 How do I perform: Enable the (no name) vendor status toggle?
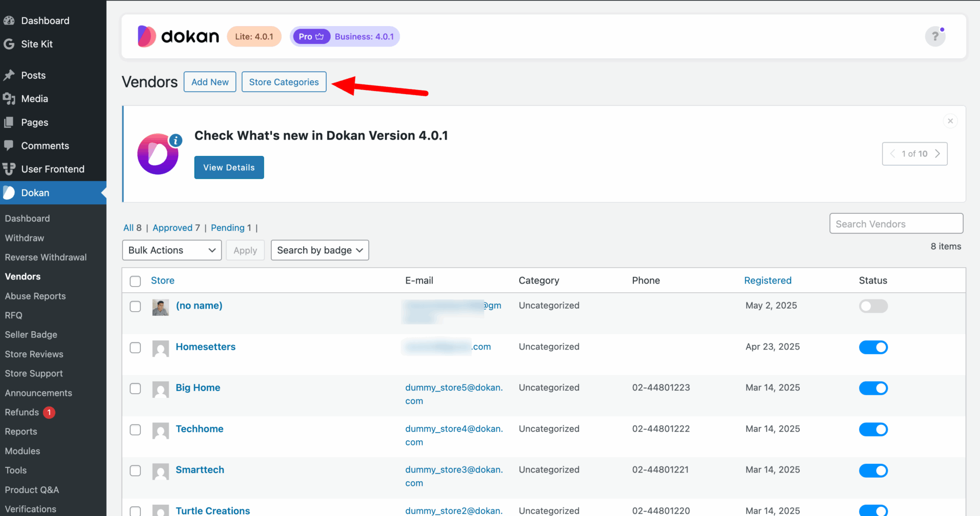click(873, 306)
